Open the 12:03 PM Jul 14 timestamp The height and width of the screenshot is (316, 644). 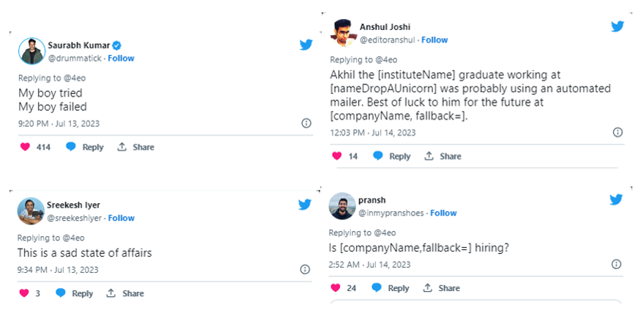(373, 133)
